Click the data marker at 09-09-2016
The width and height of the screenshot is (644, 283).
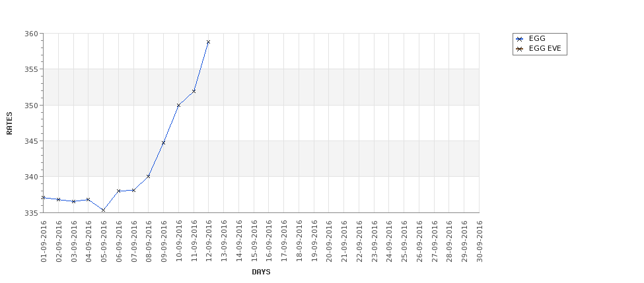[x=163, y=142]
